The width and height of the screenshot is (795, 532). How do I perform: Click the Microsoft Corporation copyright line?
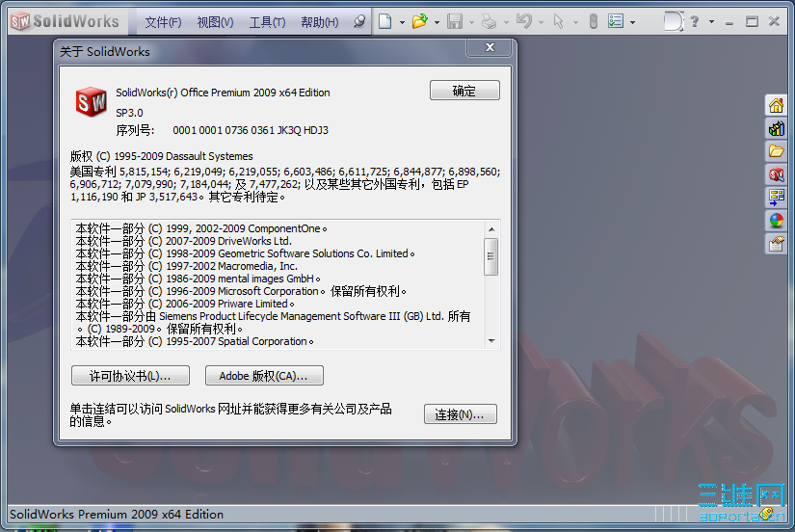[x=241, y=291]
